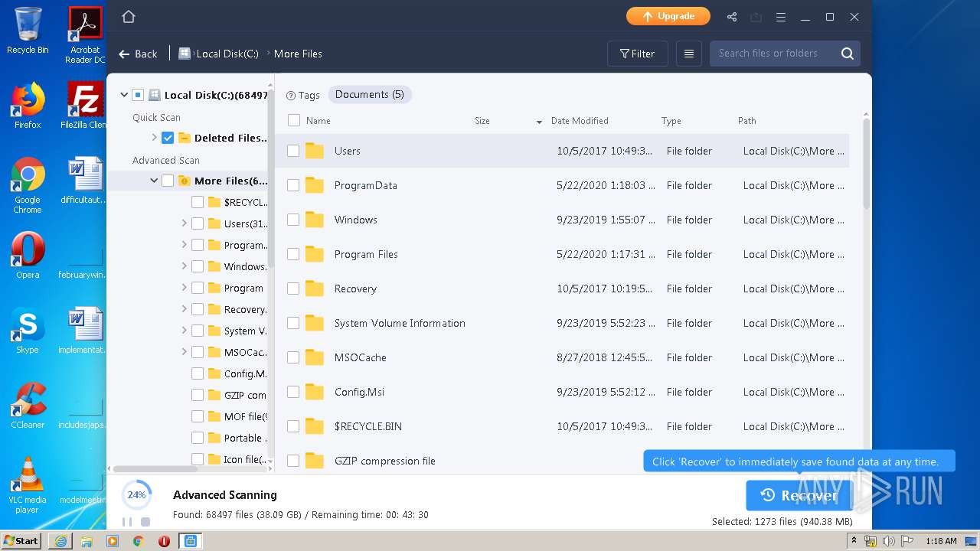This screenshot has height=551, width=980.
Task: Click the Recover button
Action: pos(799,496)
